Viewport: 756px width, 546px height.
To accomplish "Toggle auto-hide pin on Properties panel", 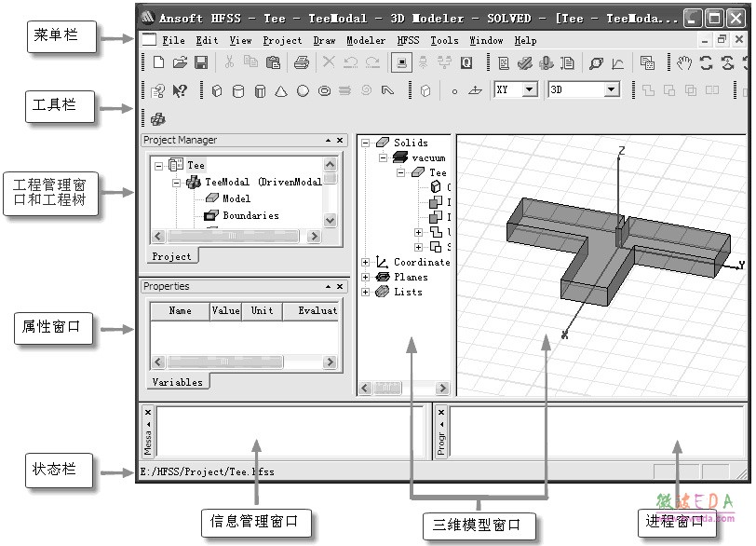I will coord(328,286).
